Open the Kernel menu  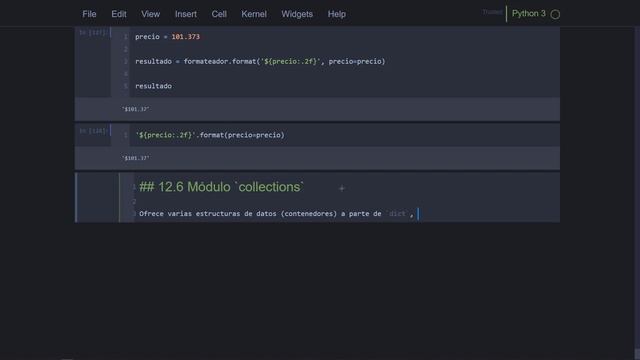[254, 14]
